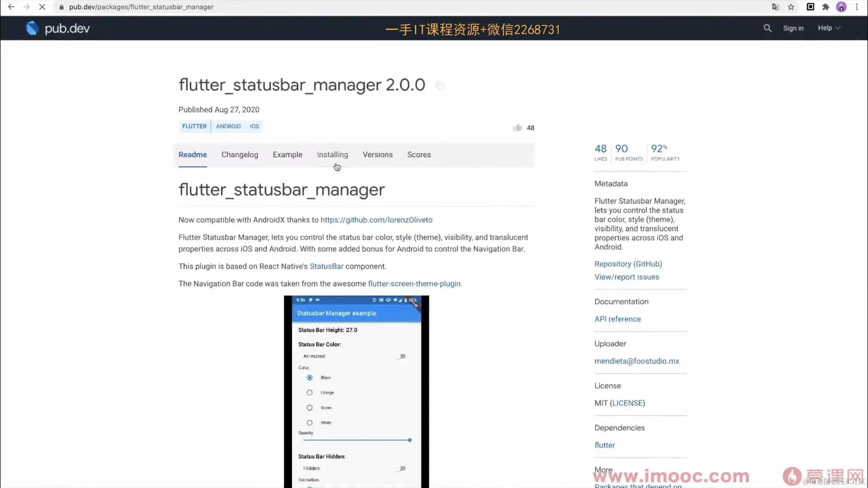Click View/report issues link

tap(627, 277)
